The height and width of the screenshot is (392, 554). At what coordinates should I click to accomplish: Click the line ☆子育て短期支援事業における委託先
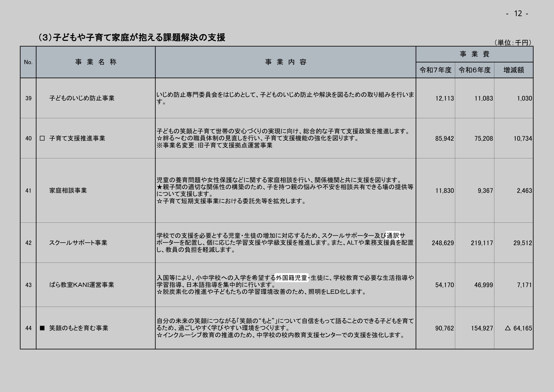pos(231,201)
